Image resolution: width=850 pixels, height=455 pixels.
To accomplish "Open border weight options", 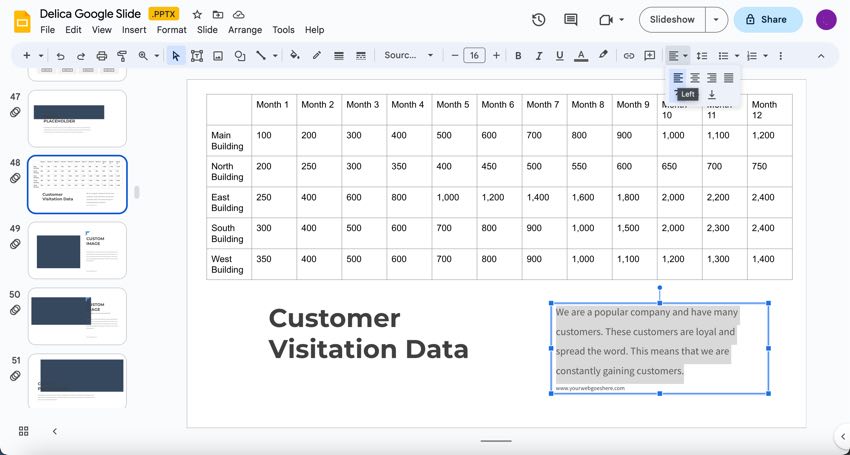I will [339, 56].
